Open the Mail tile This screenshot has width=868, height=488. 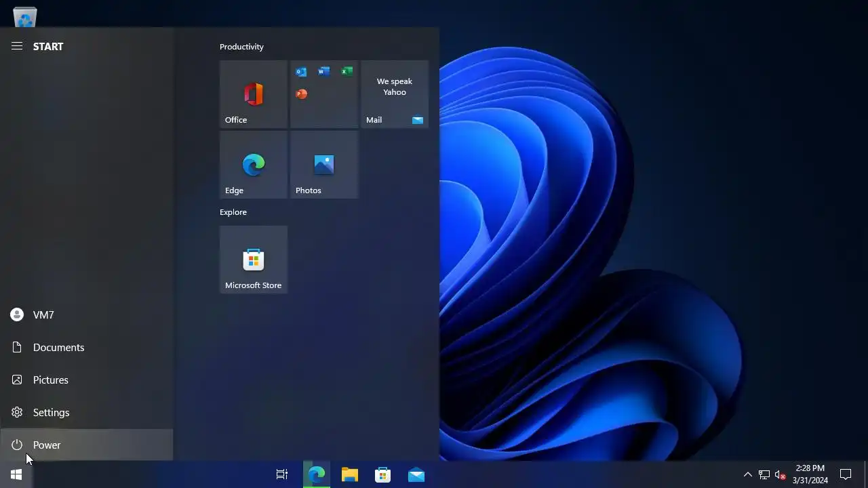[395, 94]
